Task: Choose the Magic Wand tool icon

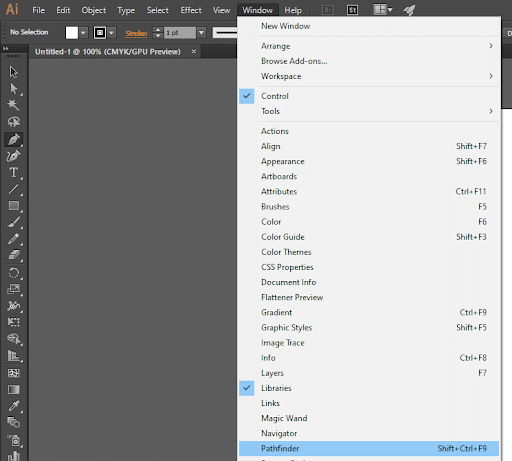Action: pos(14,105)
